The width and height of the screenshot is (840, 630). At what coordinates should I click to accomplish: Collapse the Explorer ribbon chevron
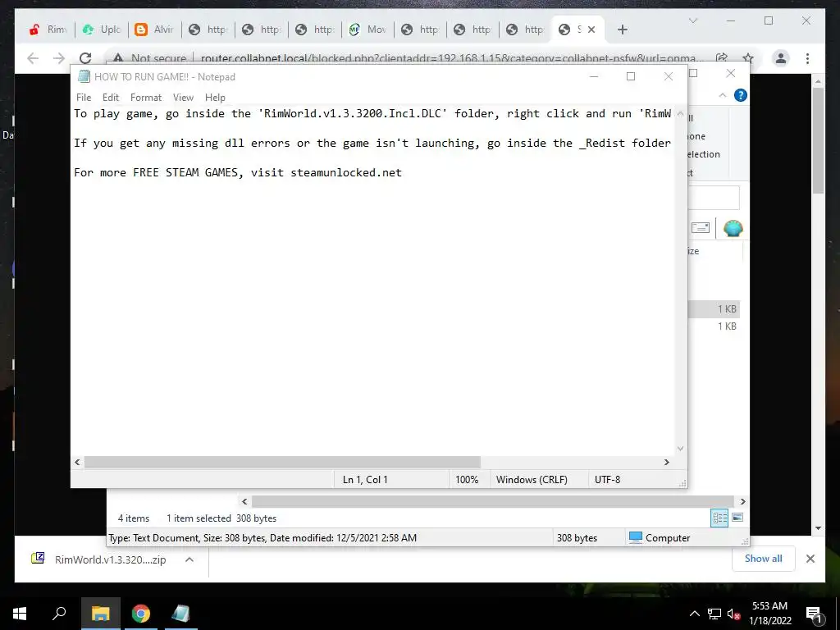point(723,95)
